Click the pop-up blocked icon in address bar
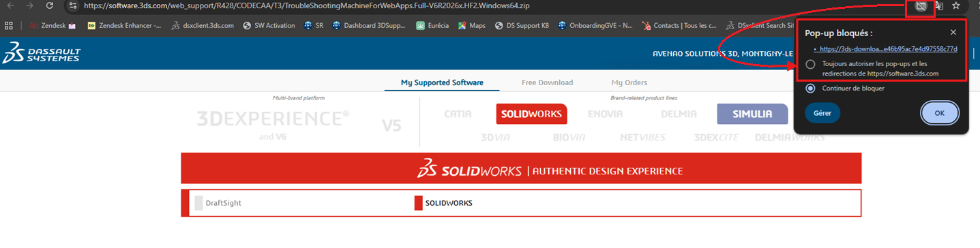Viewport: 980px width, 248px height. click(920, 6)
